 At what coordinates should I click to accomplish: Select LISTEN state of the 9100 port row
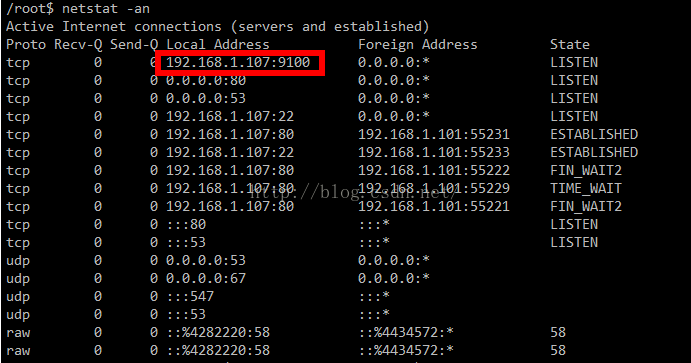coord(574,63)
